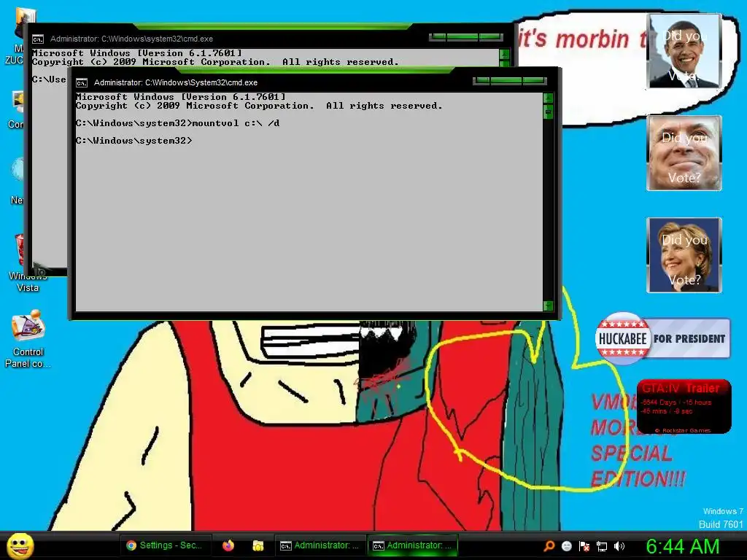The height and width of the screenshot is (560, 747).
Task: Close the back cmd window
Action: click(491, 36)
